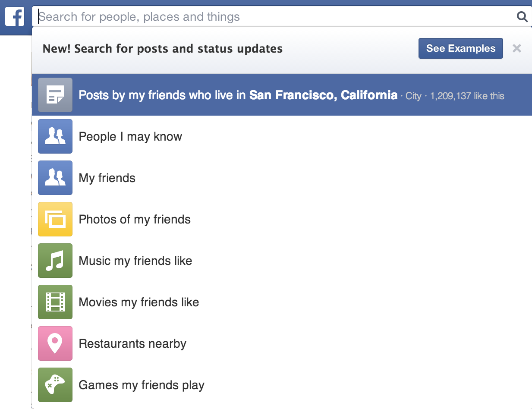Click the Facebook logo icon

(x=16, y=16)
